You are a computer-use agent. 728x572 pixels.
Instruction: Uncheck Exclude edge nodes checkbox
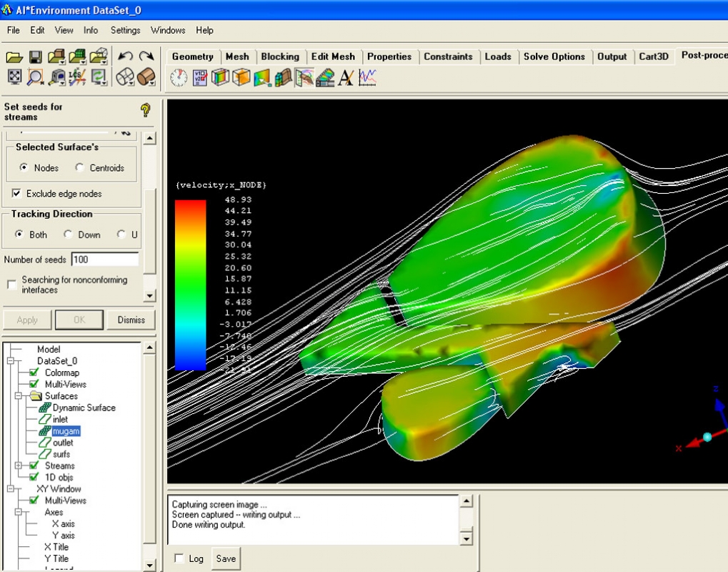(16, 194)
